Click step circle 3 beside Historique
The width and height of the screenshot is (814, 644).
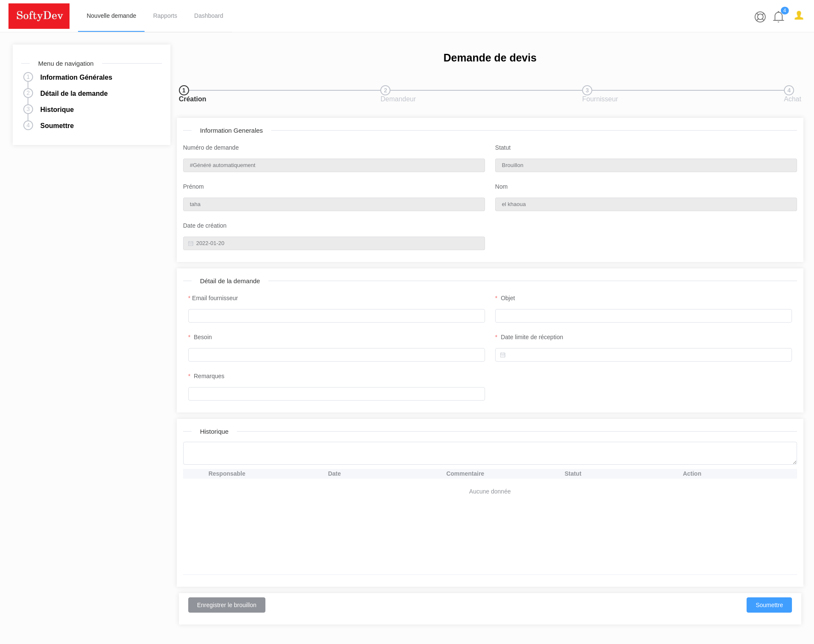pos(28,109)
